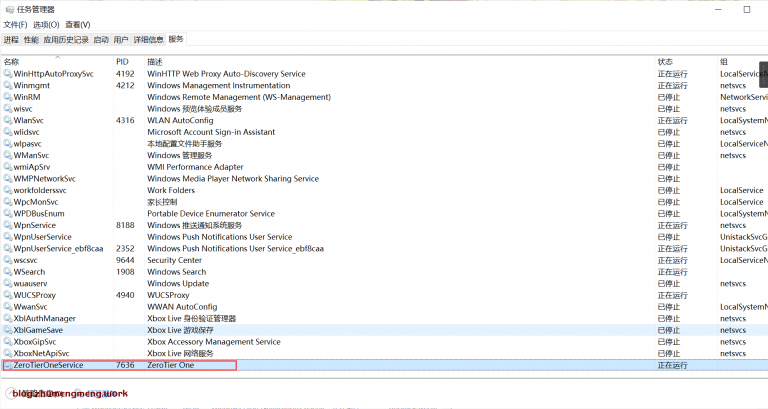Sort services by the 名称 column header
The height and width of the screenshot is (409, 768).
pyautogui.click(x=12, y=61)
